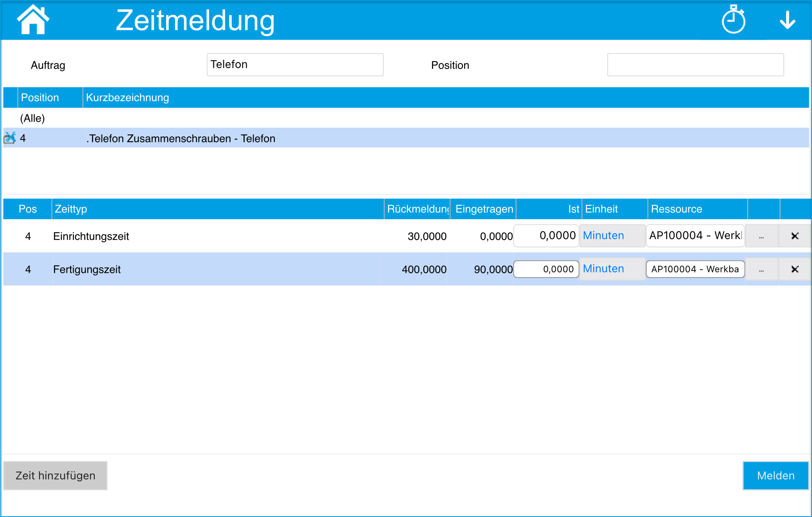Select the (Alle) filter row

click(32, 118)
